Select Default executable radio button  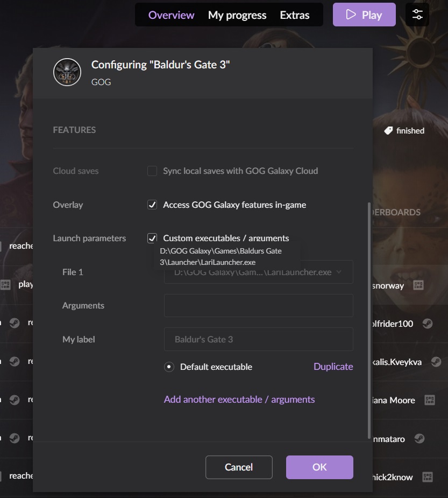pyautogui.click(x=169, y=367)
